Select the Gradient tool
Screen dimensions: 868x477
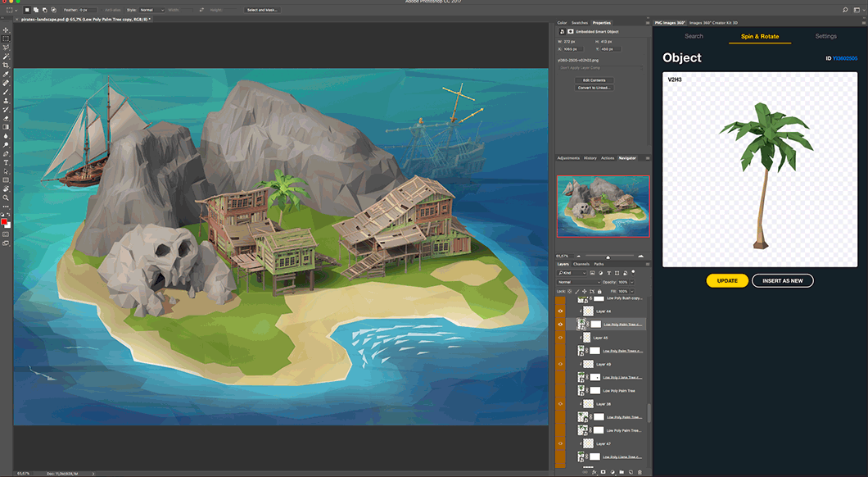tap(6, 127)
